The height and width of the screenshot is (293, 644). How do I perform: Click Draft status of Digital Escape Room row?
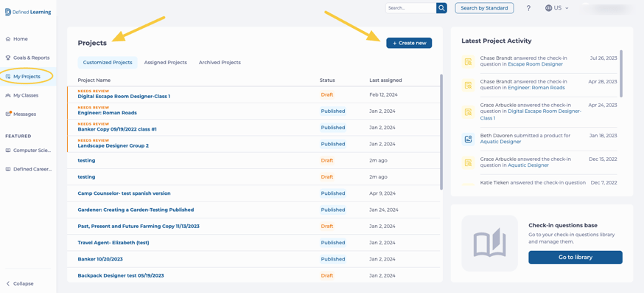tap(327, 94)
